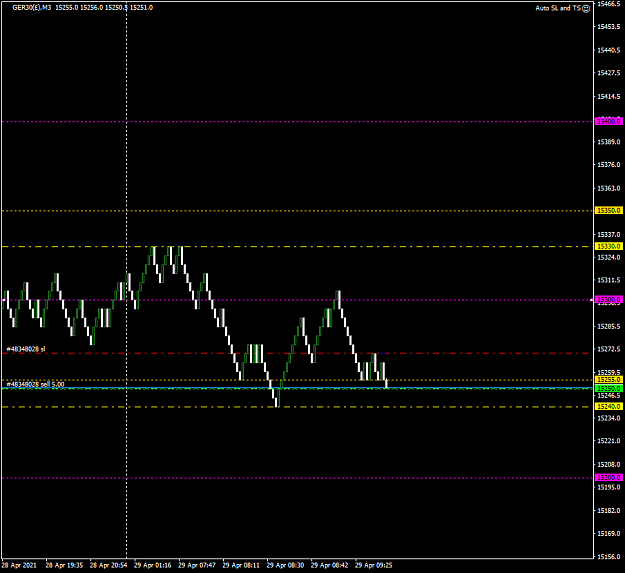Click the magenta 15400.0 price tag
Viewport: 625px width, 573px height.
pyautogui.click(x=609, y=121)
